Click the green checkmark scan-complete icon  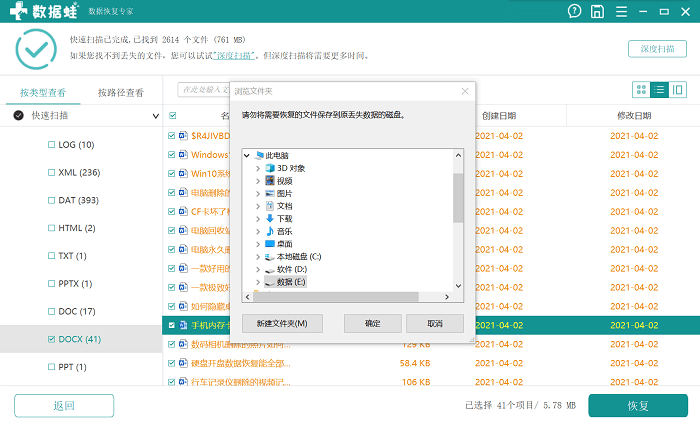coord(36,49)
